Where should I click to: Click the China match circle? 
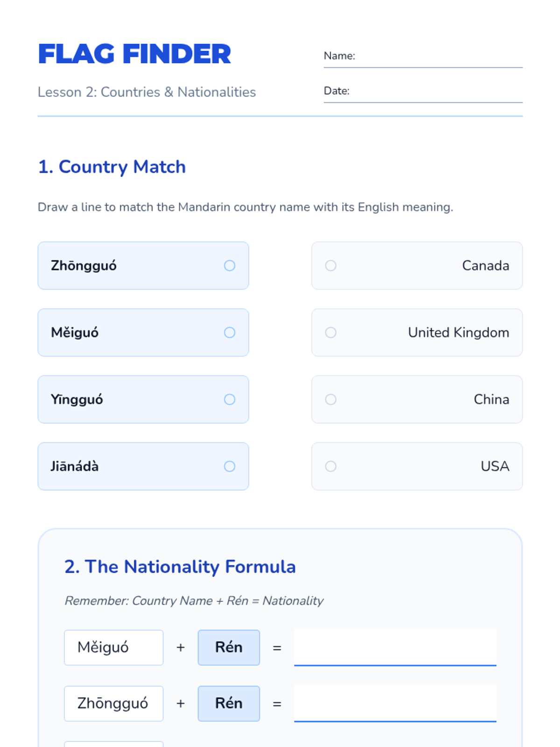pyautogui.click(x=331, y=400)
